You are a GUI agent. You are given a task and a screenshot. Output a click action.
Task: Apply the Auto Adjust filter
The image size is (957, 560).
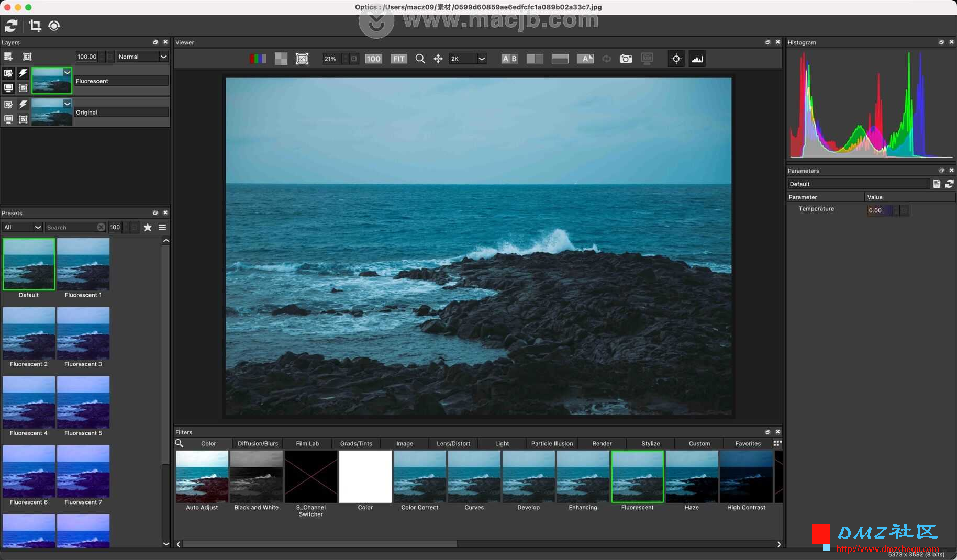coord(202,477)
